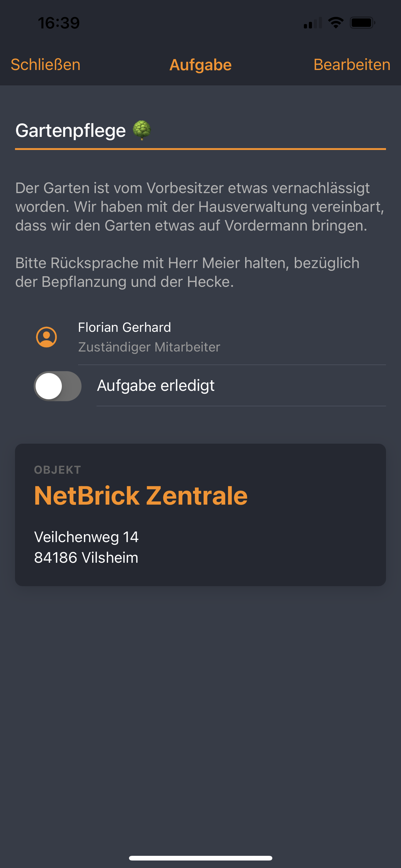Tap the task description about the Garten

[200, 207]
